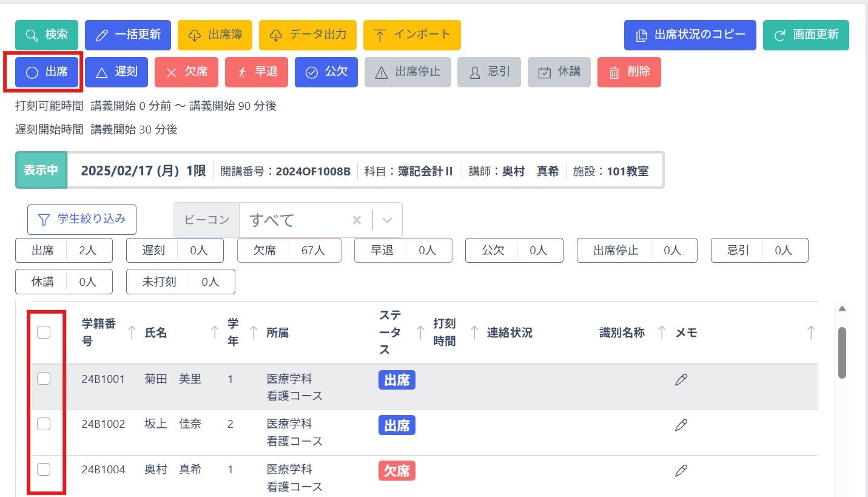
Task: Toggle the select-all checkbox in table header
Action: [44, 332]
